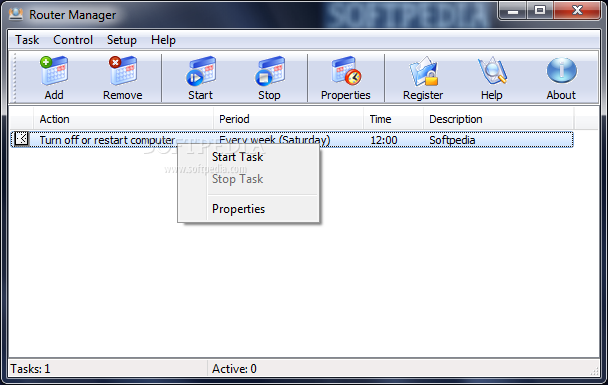
Task: Click the Stop toolbar icon
Action: pos(269,71)
